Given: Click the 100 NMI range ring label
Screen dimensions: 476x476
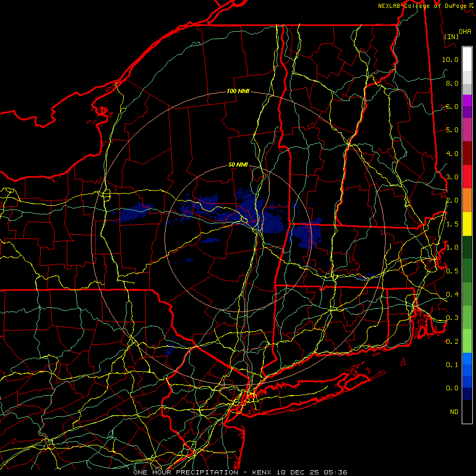Looking at the screenshot, I should [x=238, y=91].
